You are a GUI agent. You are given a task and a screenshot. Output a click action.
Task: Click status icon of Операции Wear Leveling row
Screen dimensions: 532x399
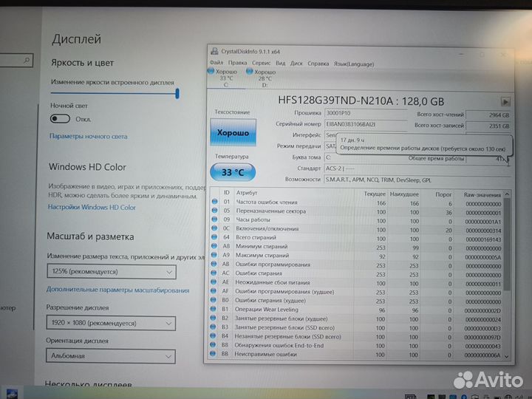tap(214, 309)
